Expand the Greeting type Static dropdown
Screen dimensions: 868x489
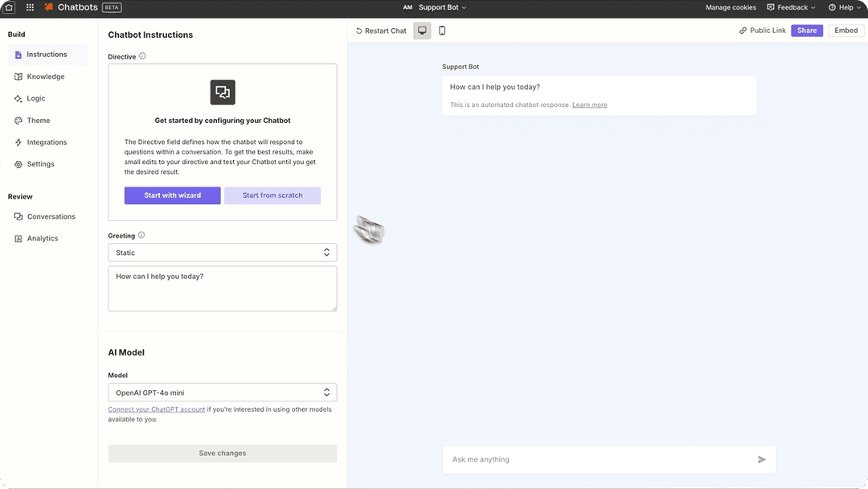point(222,253)
